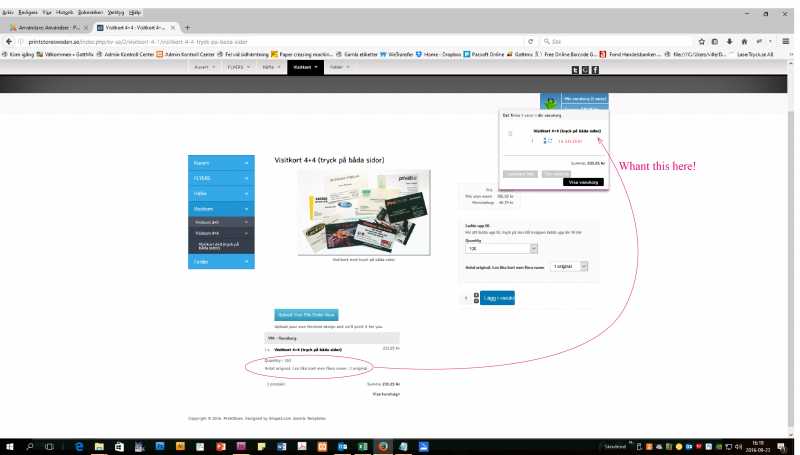Screen dimensions: 800x455
Task: Expand the Kuvert sidebar category
Action: pyautogui.click(x=221, y=163)
